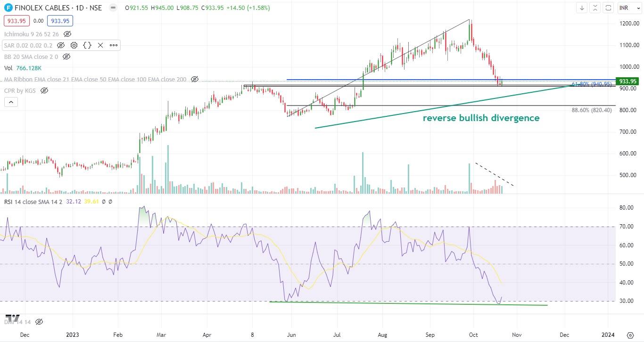The height and width of the screenshot is (342, 644).
Task: Unhide the CPR by KGS indicator
Action: pos(44,90)
